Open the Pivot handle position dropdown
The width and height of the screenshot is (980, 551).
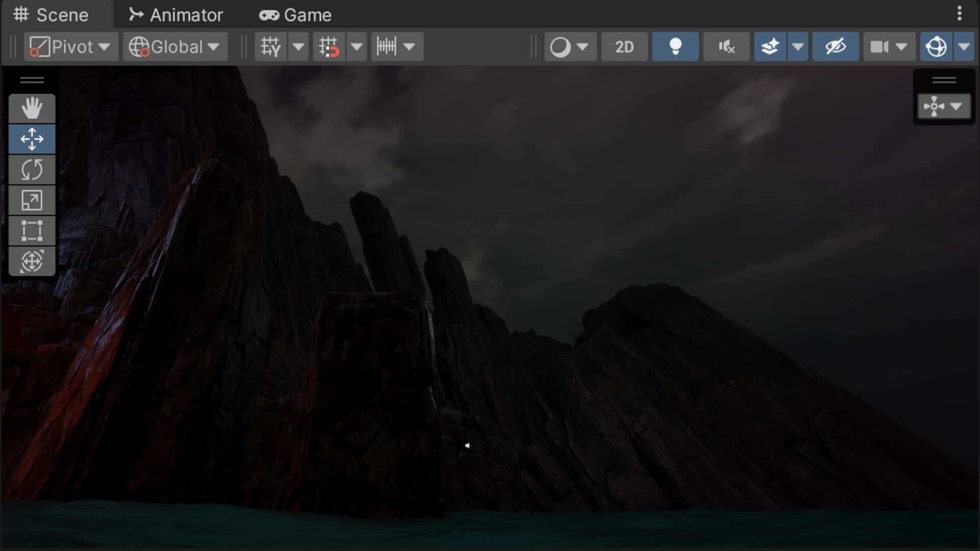point(71,47)
